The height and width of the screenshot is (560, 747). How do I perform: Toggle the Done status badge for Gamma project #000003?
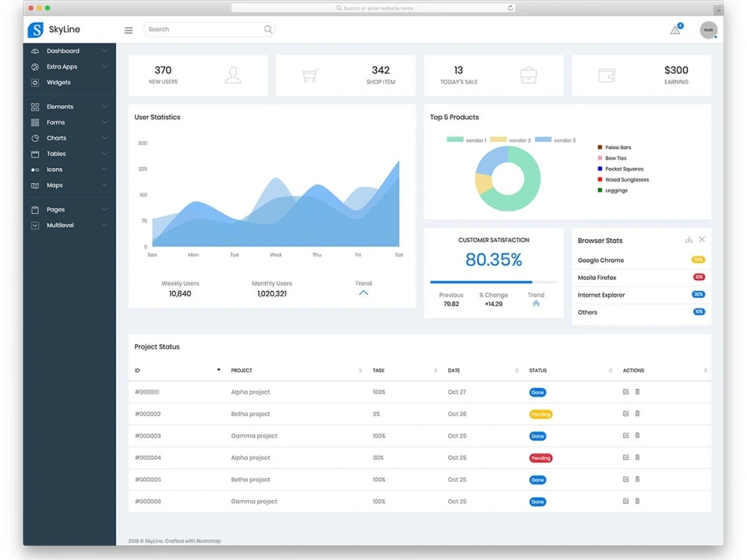pyautogui.click(x=538, y=435)
